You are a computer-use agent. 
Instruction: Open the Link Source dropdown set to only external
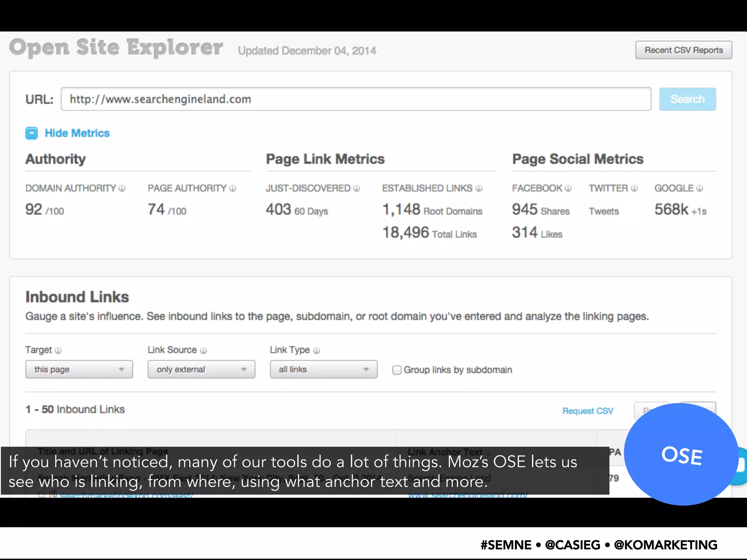pyautogui.click(x=201, y=369)
